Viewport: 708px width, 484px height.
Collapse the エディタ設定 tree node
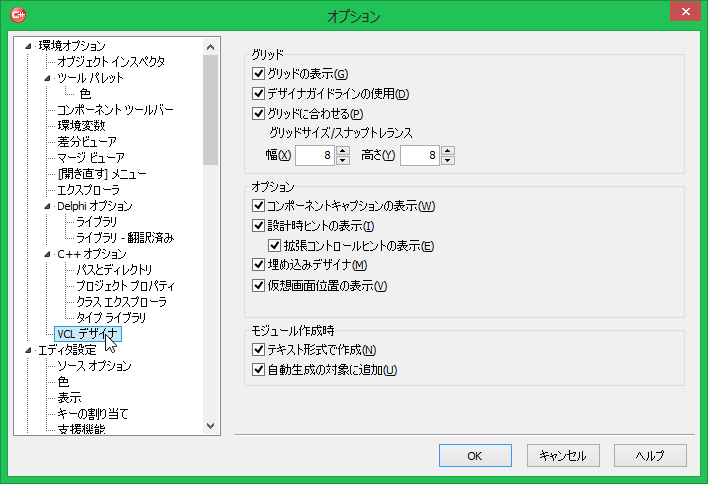(x=28, y=350)
